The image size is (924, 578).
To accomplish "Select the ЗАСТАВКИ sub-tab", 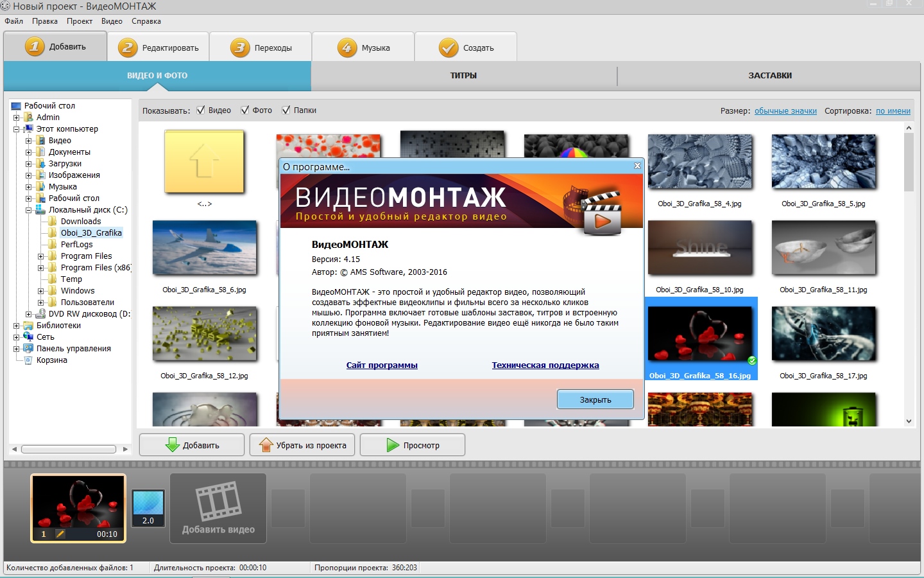I will (770, 76).
